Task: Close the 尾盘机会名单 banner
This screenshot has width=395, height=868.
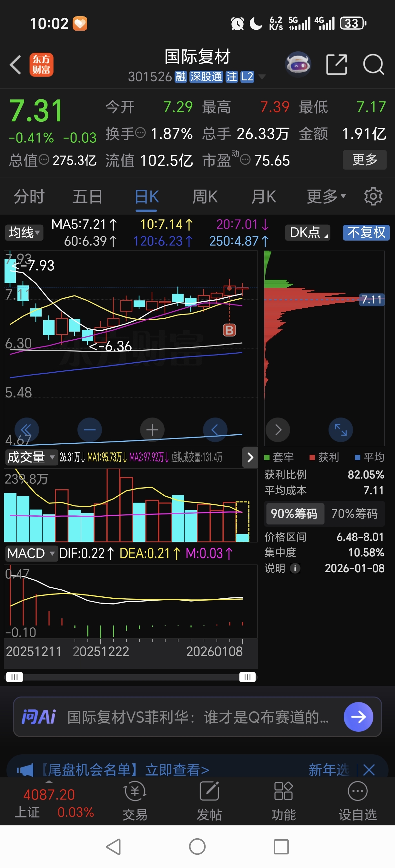Action: click(369, 770)
